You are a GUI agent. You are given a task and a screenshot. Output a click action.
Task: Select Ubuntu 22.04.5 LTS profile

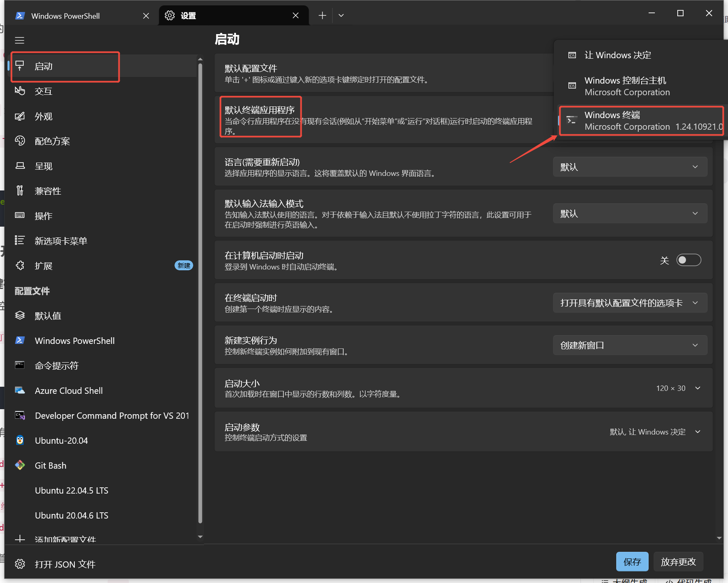pos(102,490)
